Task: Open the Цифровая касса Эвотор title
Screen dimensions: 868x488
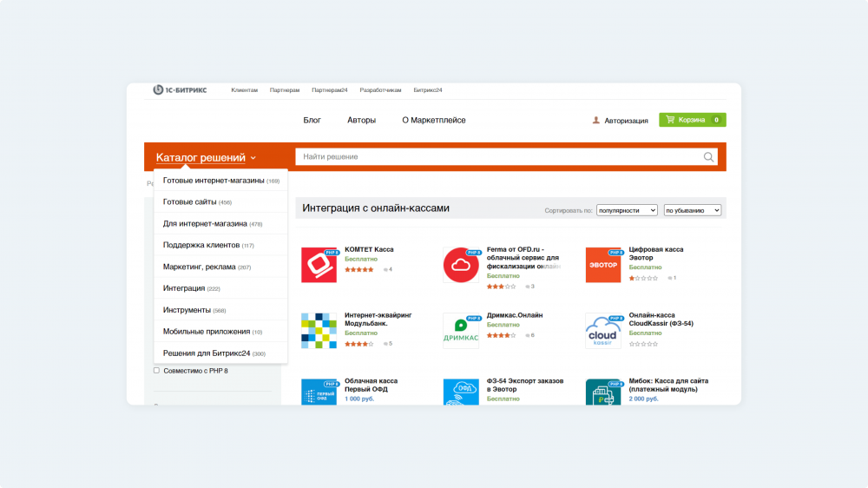Action: coord(656,254)
